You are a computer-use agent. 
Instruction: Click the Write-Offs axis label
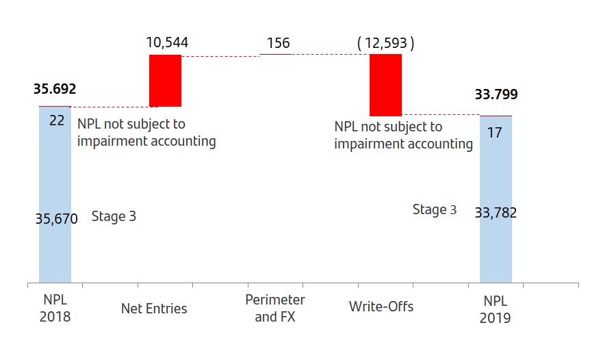coord(381,307)
